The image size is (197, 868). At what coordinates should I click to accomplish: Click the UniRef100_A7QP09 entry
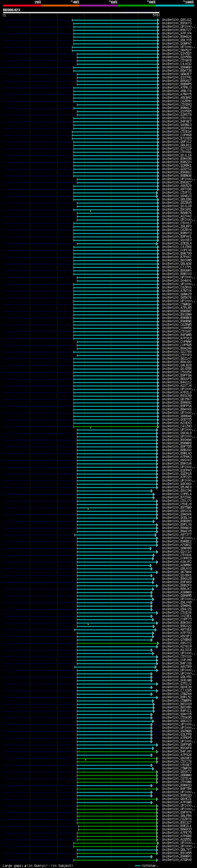[177, 860]
